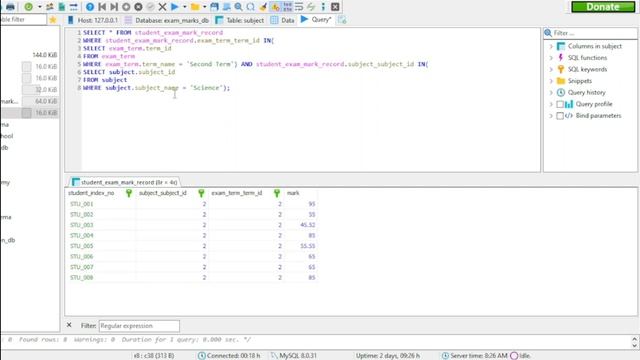Viewport: 640px width, 360px height.
Task: Click the helper panel Filter field
Action: click(x=594, y=33)
